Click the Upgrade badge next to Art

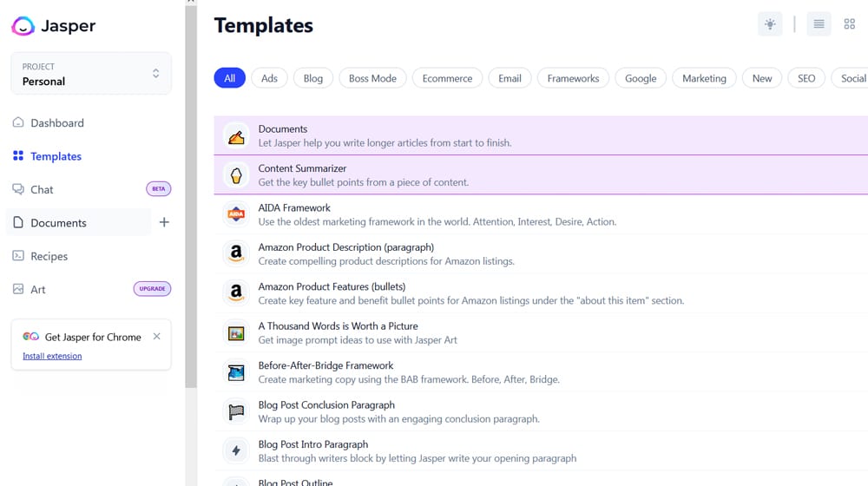coord(152,289)
